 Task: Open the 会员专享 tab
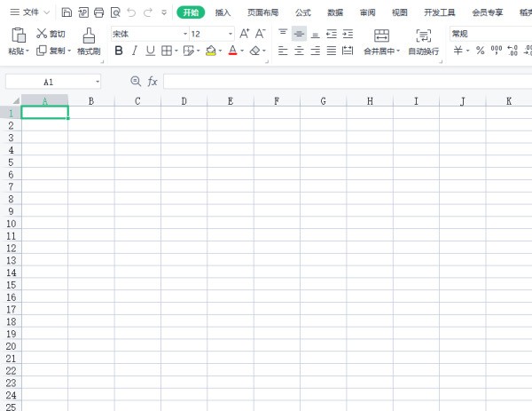tap(488, 12)
